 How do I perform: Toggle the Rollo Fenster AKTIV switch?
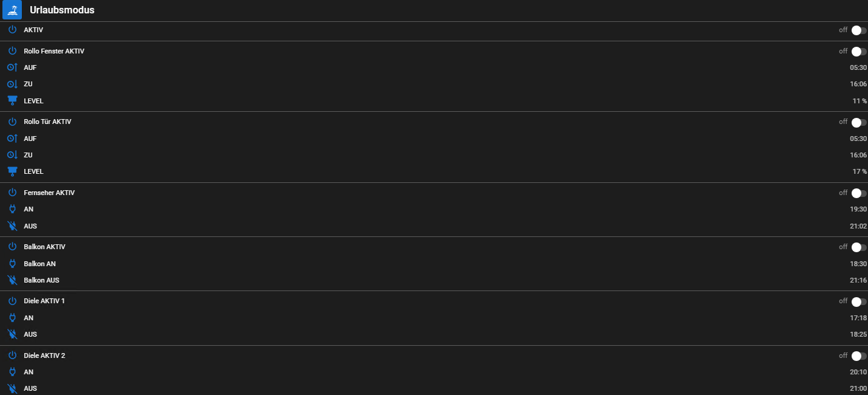coord(858,52)
